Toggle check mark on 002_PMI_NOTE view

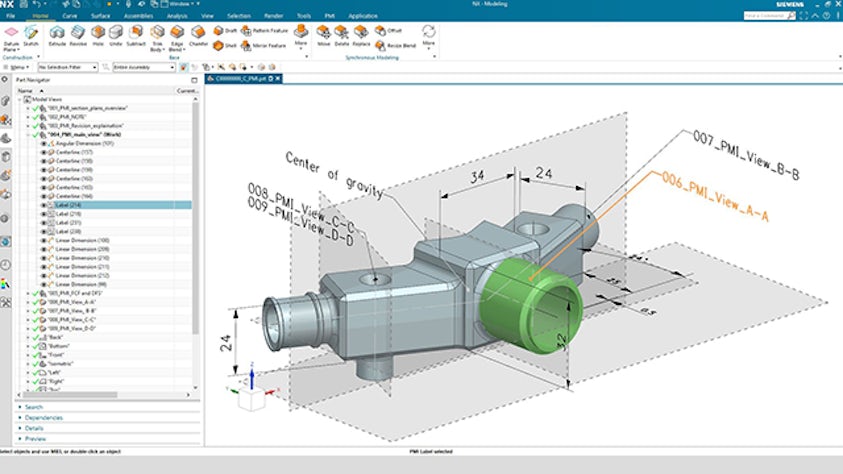tap(35, 117)
